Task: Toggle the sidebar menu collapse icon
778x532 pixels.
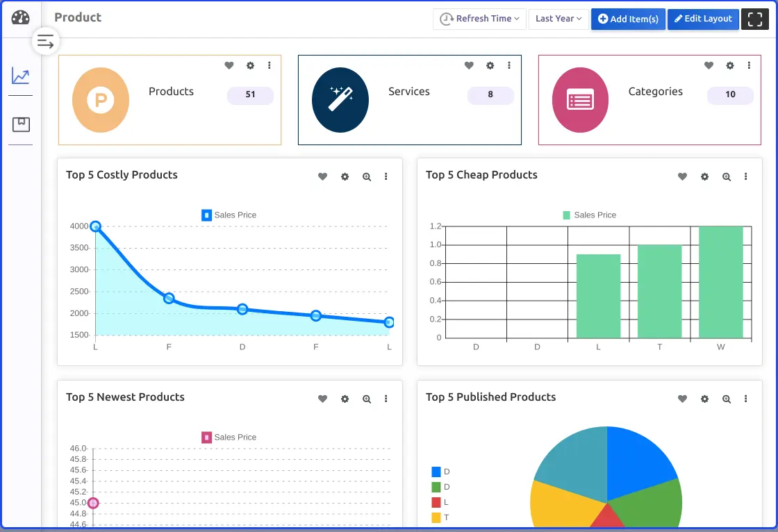Action: click(x=45, y=42)
